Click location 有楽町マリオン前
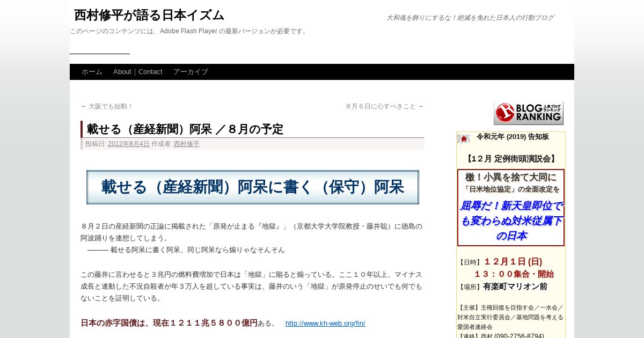The width and height of the screenshot is (644, 338). [515, 286]
